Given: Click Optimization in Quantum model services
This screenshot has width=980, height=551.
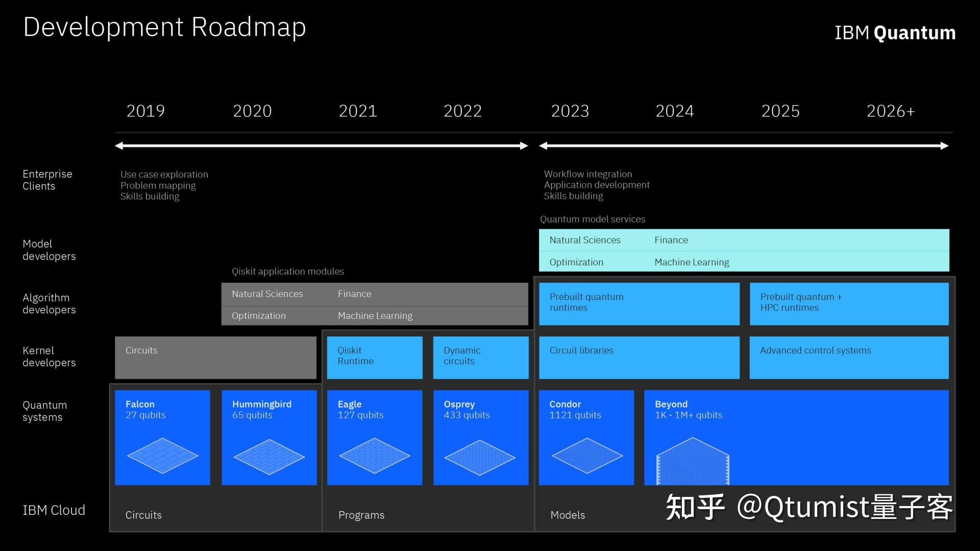Looking at the screenshot, I should (576, 262).
